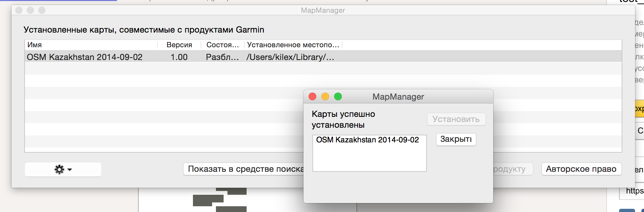
Task: Click the partially hidden продукту button
Action: pyautogui.click(x=513, y=169)
